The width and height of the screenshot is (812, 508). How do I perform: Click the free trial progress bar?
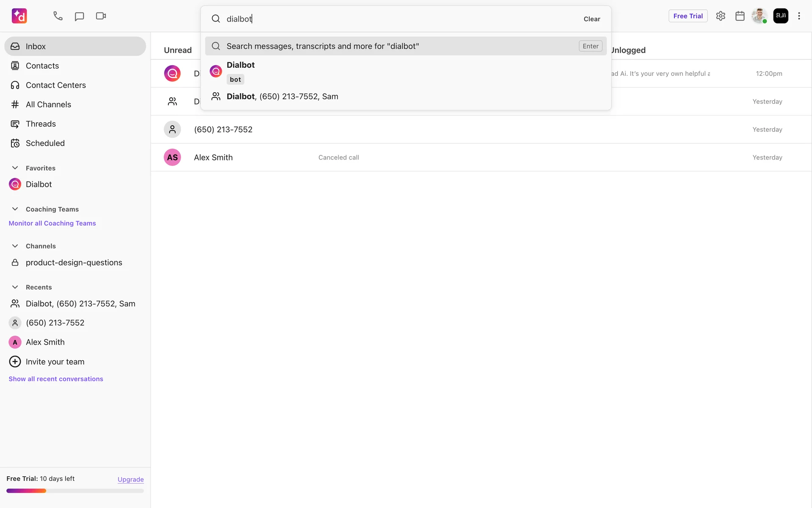coord(75,491)
